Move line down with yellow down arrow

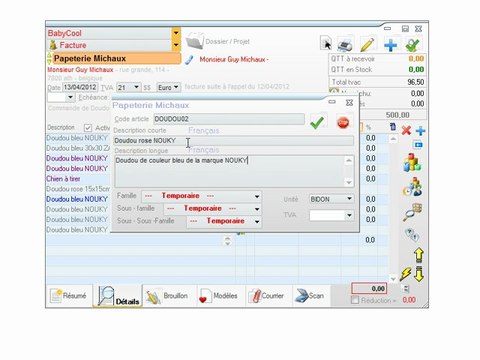click(x=419, y=274)
